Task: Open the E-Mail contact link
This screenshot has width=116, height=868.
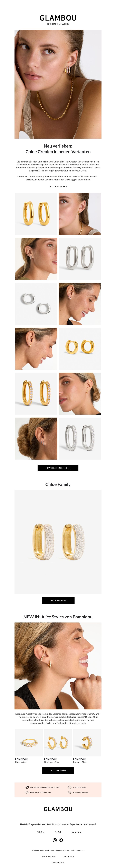Action: (58, 832)
